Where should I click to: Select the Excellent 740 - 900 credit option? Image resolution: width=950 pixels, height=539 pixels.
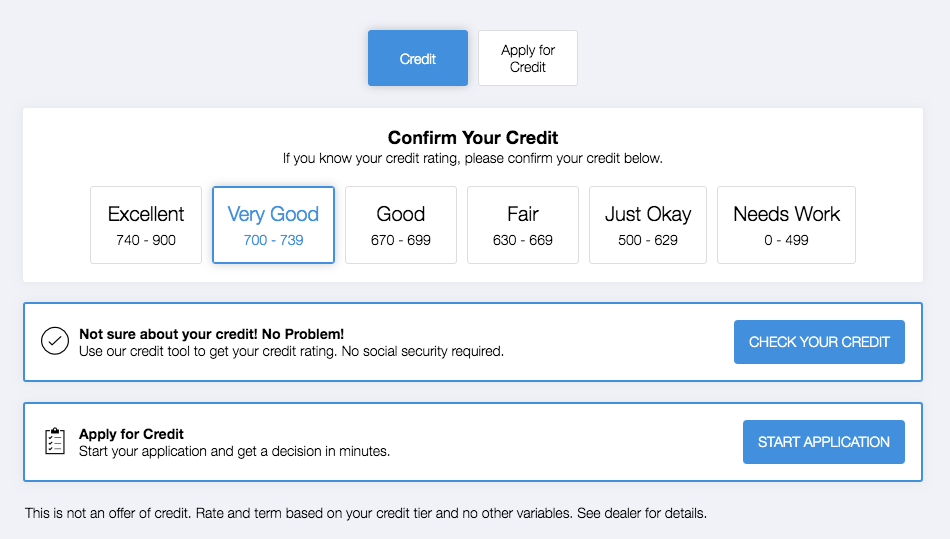pyautogui.click(x=146, y=225)
